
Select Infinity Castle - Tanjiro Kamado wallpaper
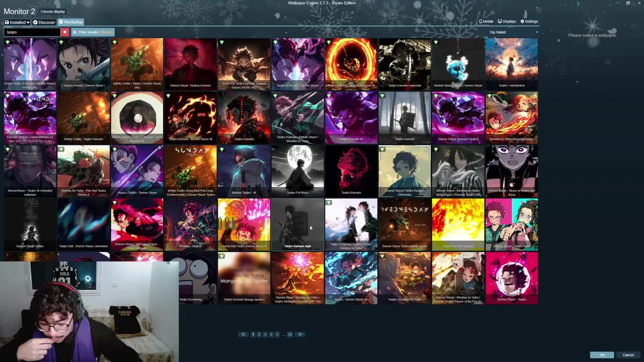coord(84,118)
